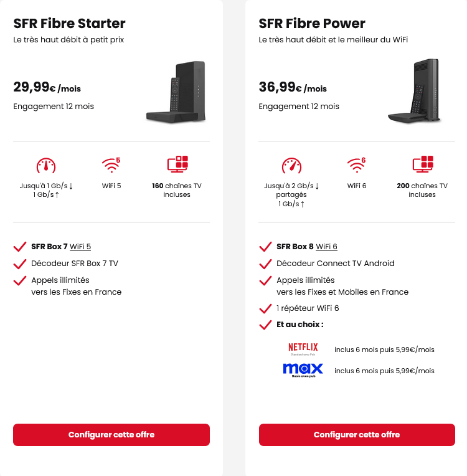This screenshot has height=476, width=467.
Task: Click the Max logo
Action: 303,370
